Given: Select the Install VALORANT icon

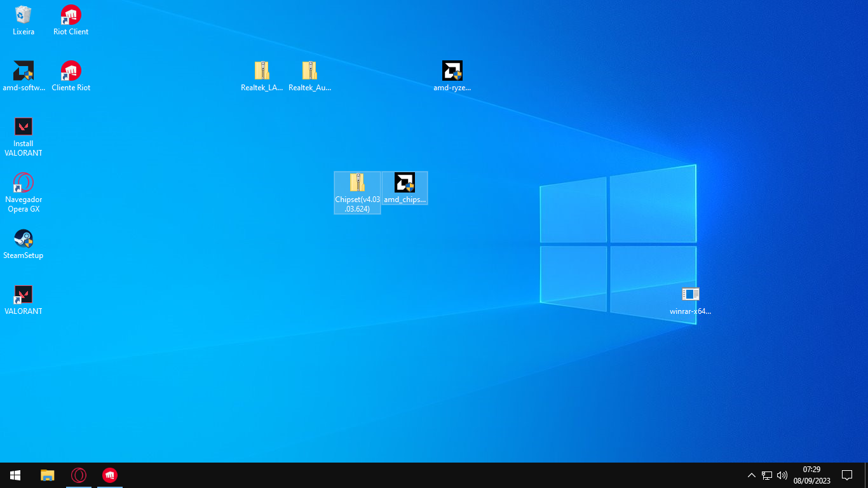Looking at the screenshot, I should (24, 137).
